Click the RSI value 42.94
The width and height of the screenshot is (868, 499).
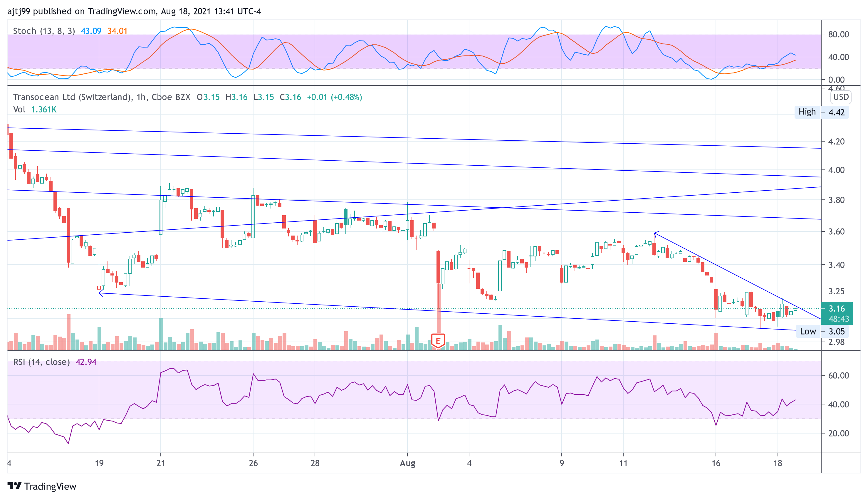tap(86, 362)
